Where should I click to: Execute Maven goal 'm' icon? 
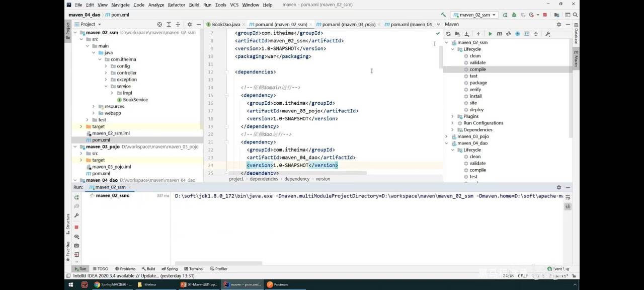499,34
